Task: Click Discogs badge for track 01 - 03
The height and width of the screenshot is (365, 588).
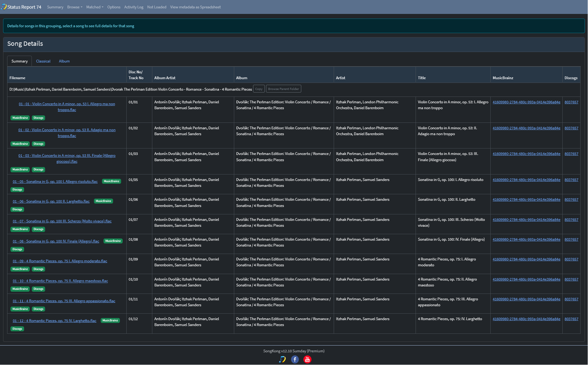Action: pyautogui.click(x=38, y=170)
